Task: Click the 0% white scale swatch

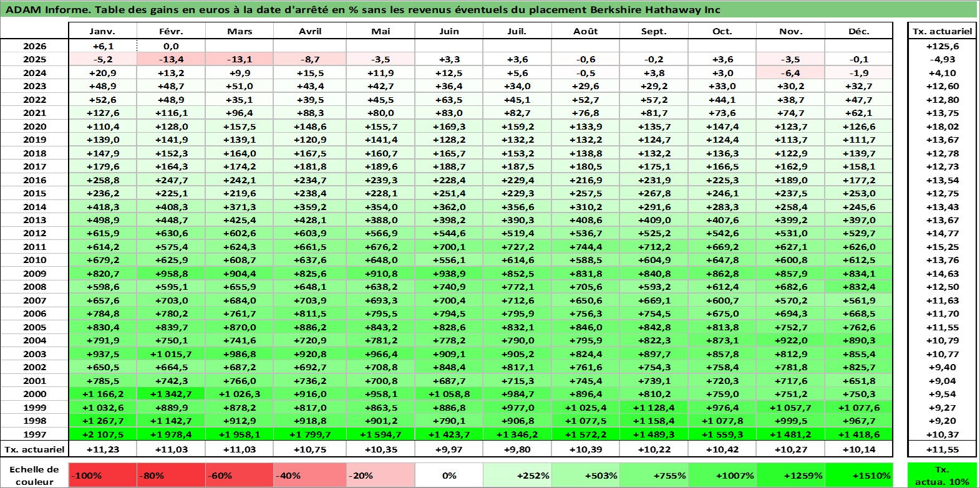Action: [x=449, y=475]
